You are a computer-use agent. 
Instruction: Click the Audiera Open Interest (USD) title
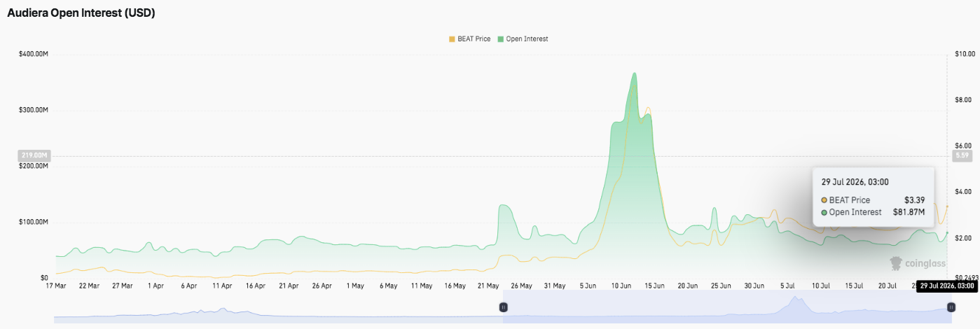click(81, 13)
